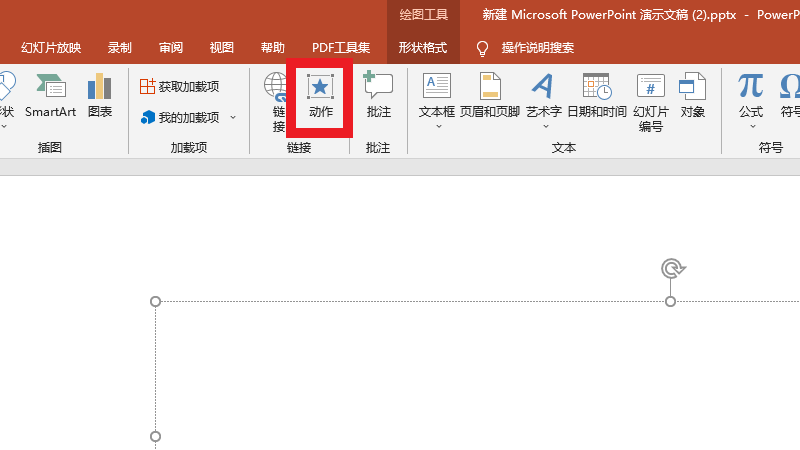Switch to the 审阅 (Review) tab
Screen dimensions: 800x450
point(171,47)
